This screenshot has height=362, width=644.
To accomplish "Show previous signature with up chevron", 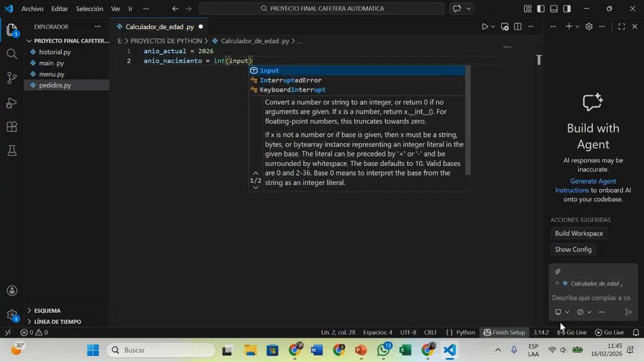I will tap(256, 173).
